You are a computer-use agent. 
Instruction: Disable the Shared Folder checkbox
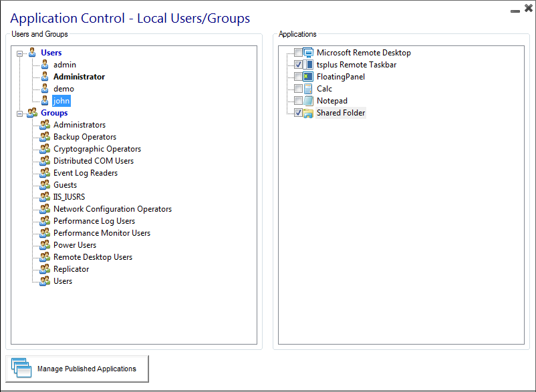(x=298, y=113)
